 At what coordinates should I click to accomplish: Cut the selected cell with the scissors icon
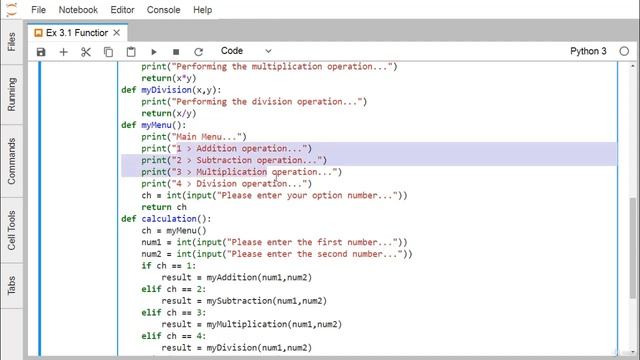click(86, 52)
